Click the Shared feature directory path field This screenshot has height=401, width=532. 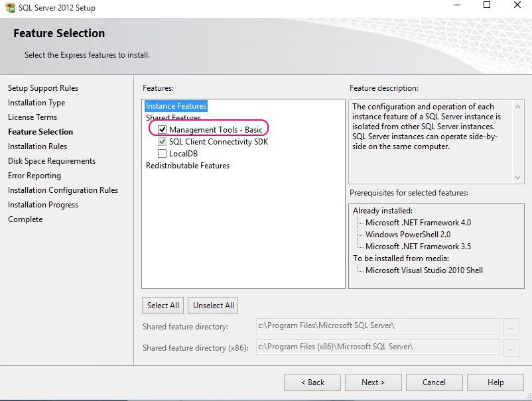tap(377, 325)
